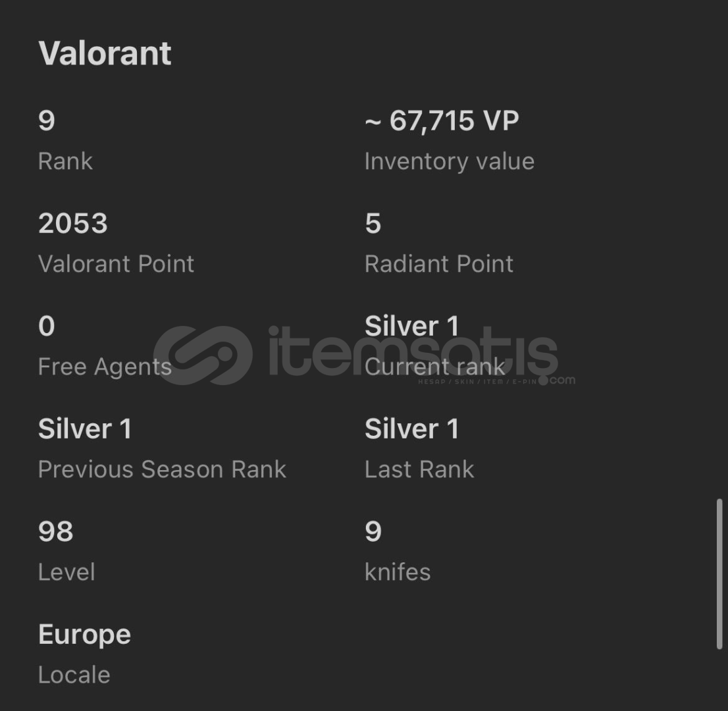Click the Europe locale value

[x=84, y=635]
